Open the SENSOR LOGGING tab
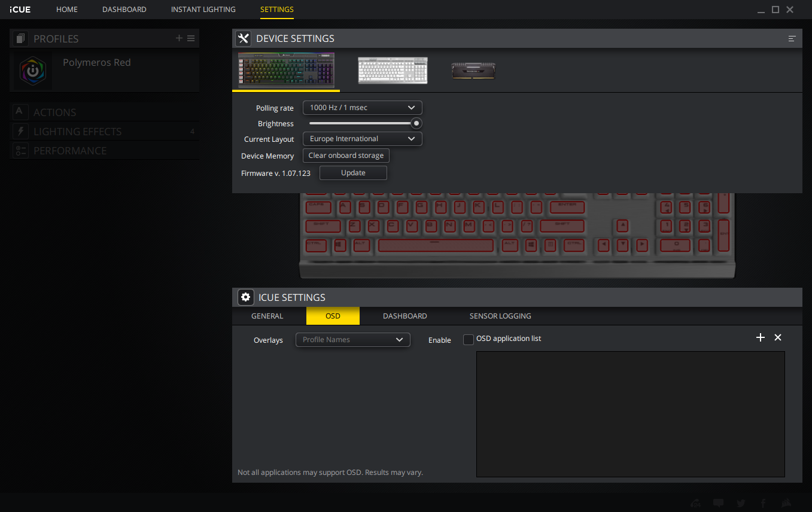The image size is (812, 512). [500, 316]
